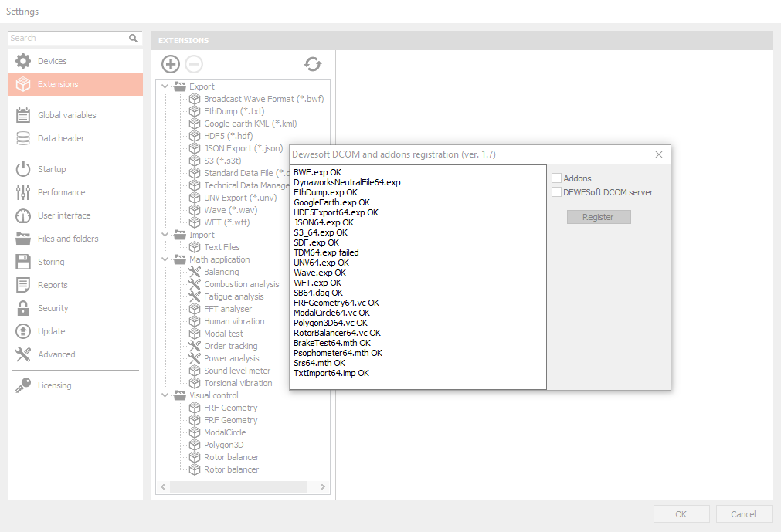Enable the DEWESoft DCOM server checkbox
781x532 pixels.
(x=557, y=192)
